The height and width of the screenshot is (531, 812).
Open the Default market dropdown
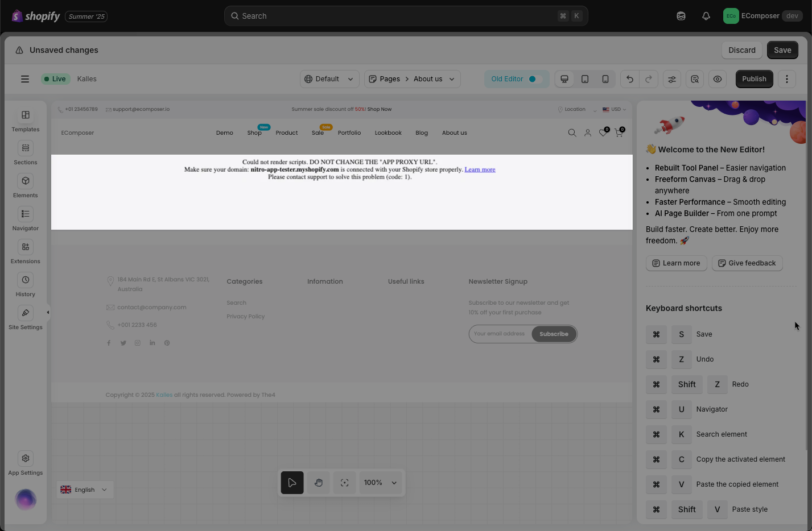pyautogui.click(x=329, y=79)
